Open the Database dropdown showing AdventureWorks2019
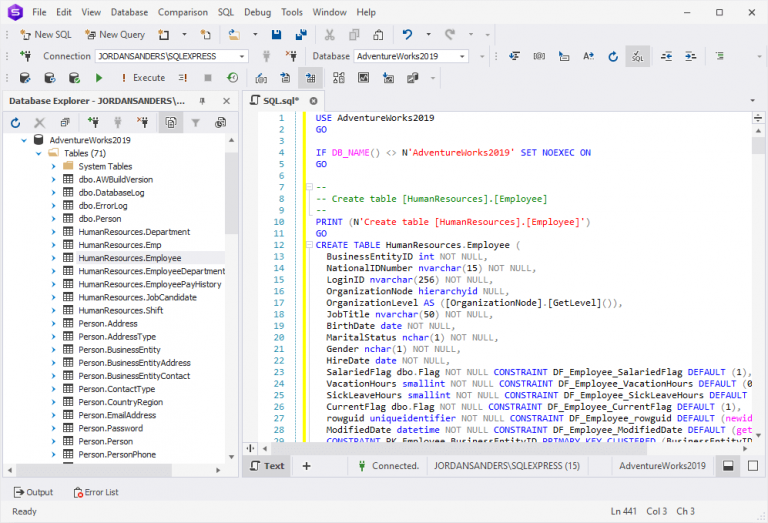This screenshot has height=523, width=768. click(462, 57)
